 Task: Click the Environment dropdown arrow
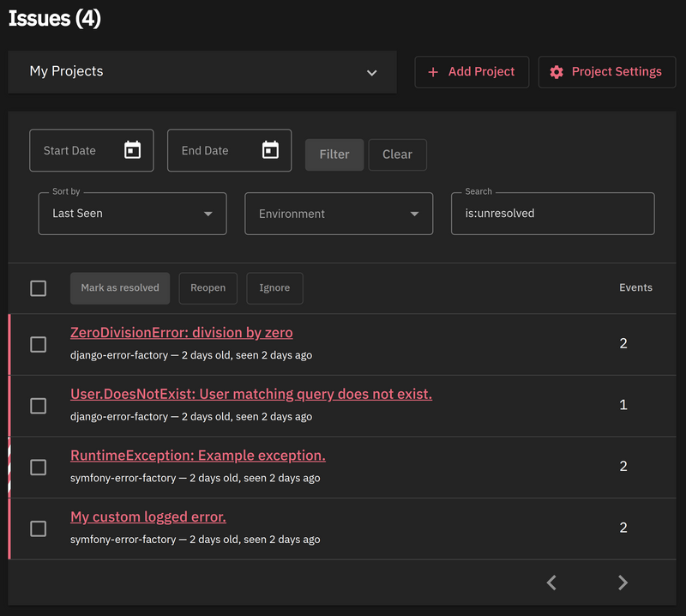click(414, 214)
